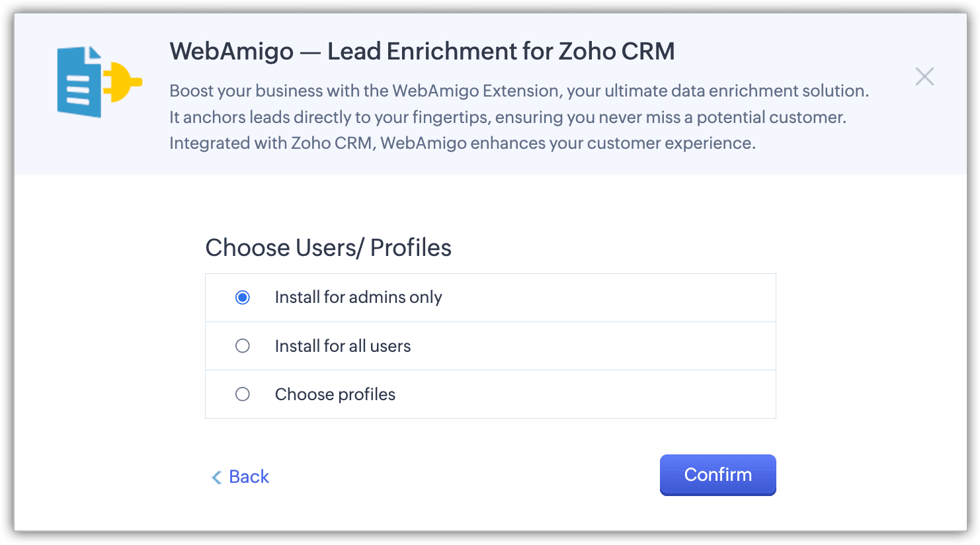The height and width of the screenshot is (545, 980).
Task: Click the Confirm button
Action: point(717,475)
